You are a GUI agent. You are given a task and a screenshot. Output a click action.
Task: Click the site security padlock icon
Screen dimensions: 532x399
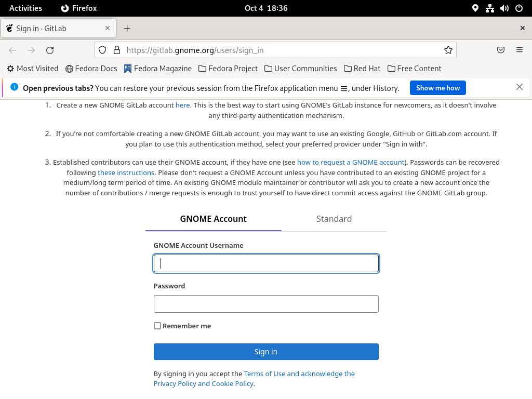tap(117, 50)
